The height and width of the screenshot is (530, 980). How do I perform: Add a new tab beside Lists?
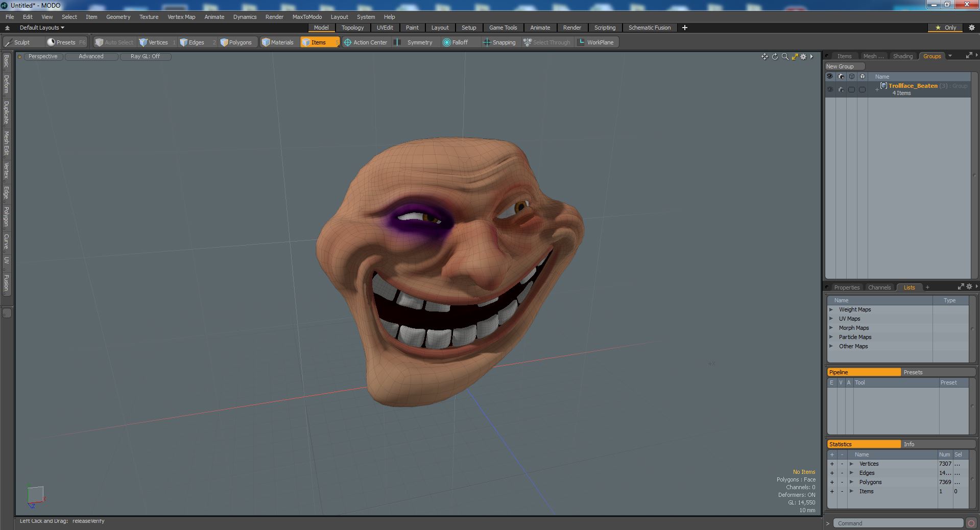927,287
